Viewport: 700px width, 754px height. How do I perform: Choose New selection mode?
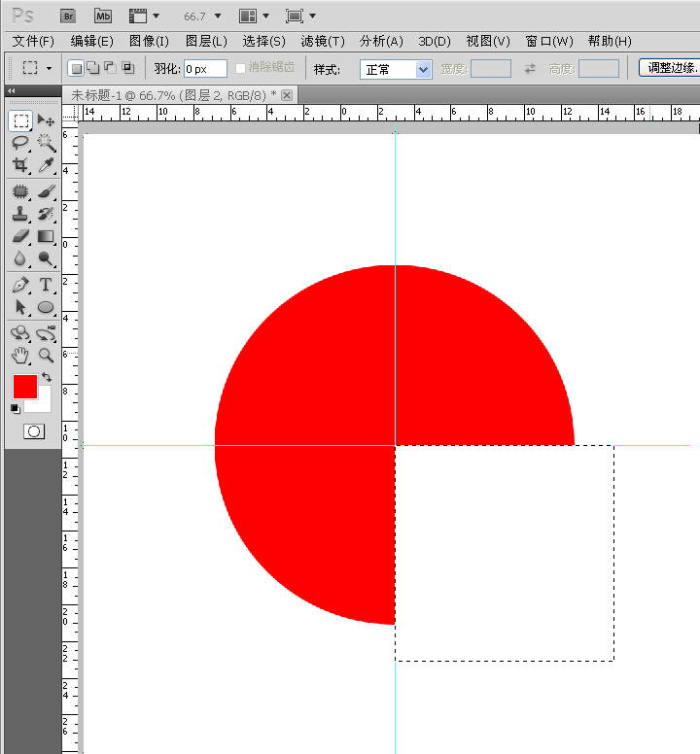pos(76,68)
